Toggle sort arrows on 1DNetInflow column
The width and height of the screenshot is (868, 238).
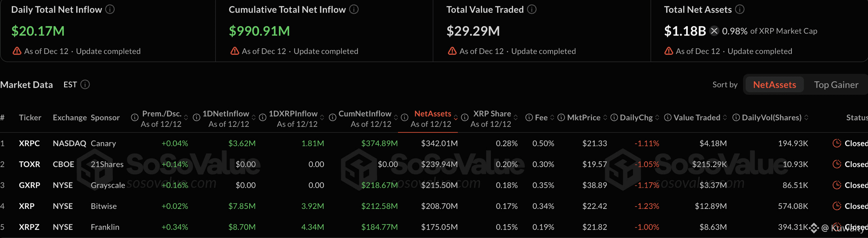[253, 118]
